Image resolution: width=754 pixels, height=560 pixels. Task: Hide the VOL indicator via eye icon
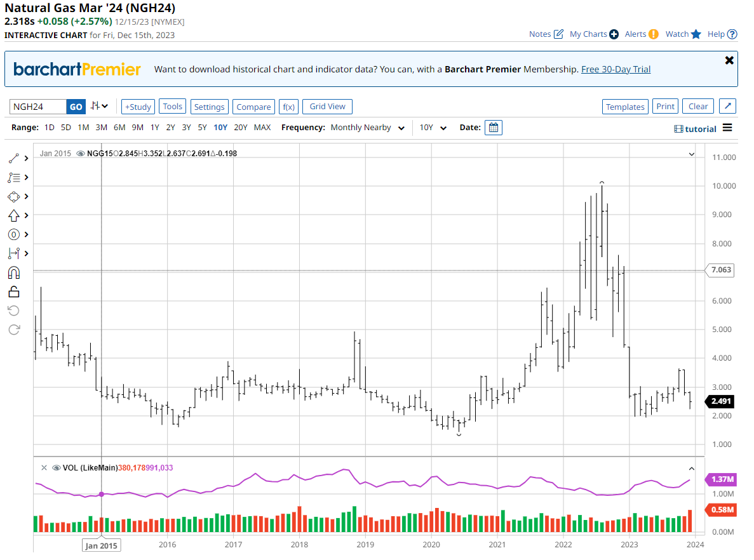[56, 468]
